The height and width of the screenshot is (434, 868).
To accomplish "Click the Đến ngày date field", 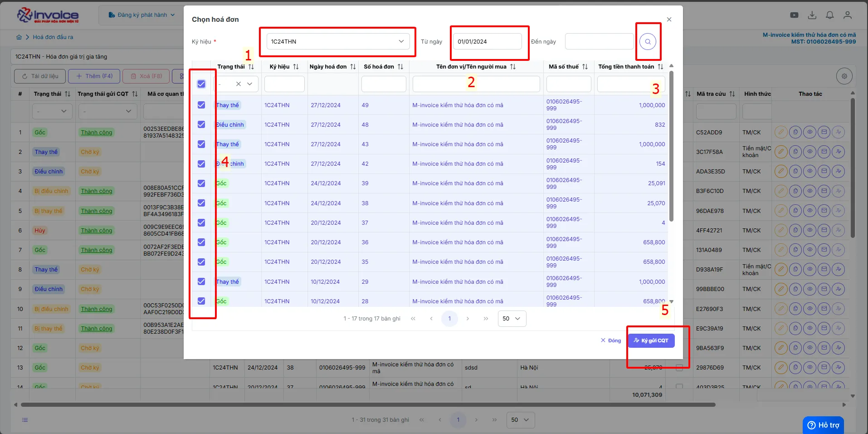I will click(599, 41).
